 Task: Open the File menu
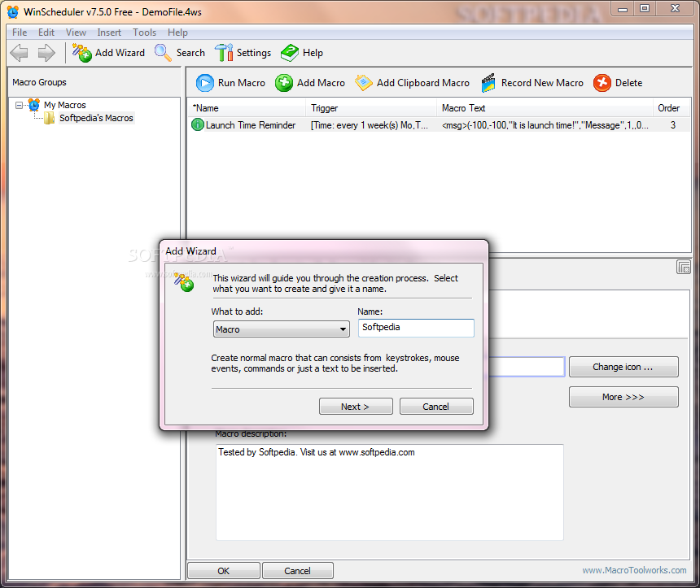(20, 33)
